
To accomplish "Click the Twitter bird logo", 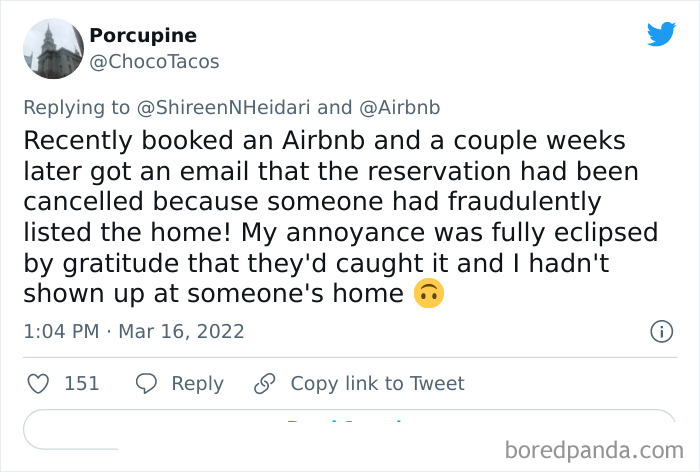I will [x=661, y=34].
